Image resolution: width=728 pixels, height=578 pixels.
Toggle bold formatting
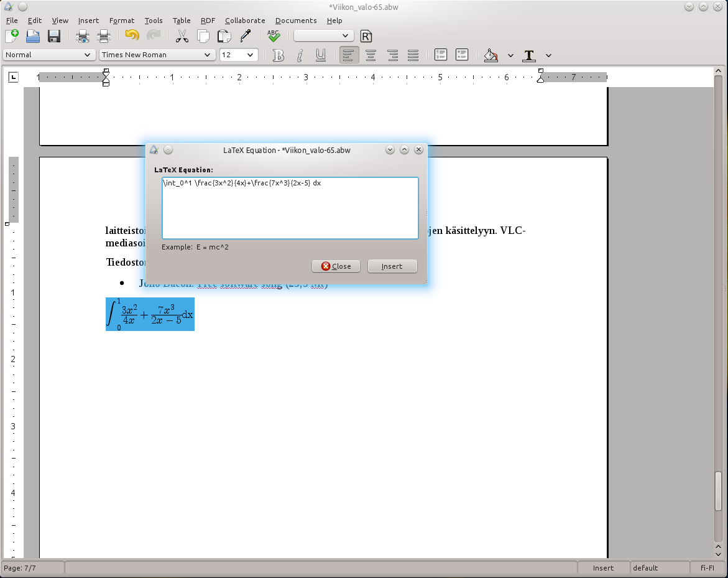[x=279, y=55]
